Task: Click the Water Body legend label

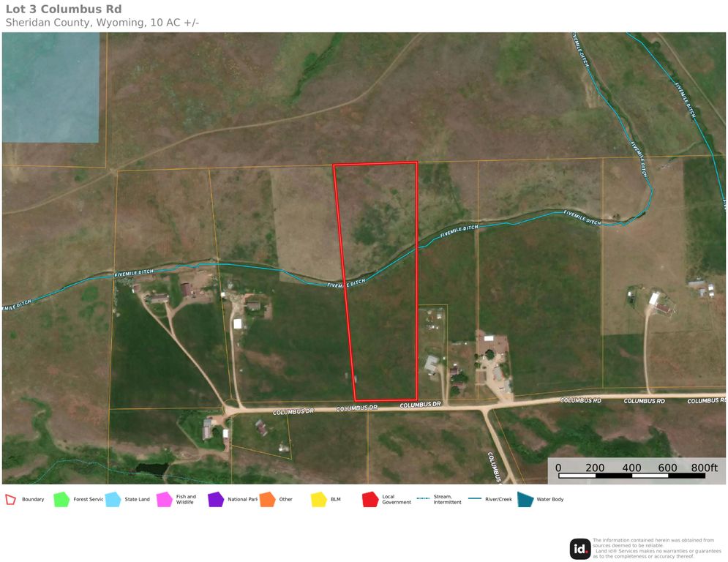Action: coord(550,499)
